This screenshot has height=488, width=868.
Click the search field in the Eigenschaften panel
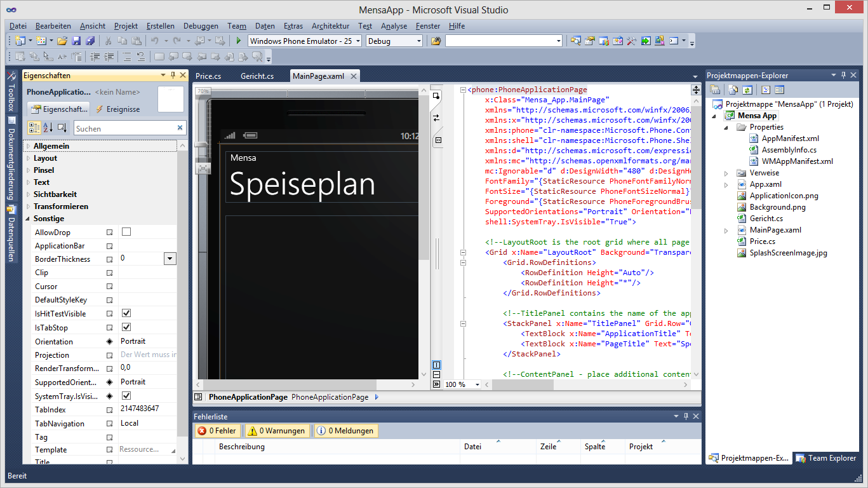coord(130,128)
